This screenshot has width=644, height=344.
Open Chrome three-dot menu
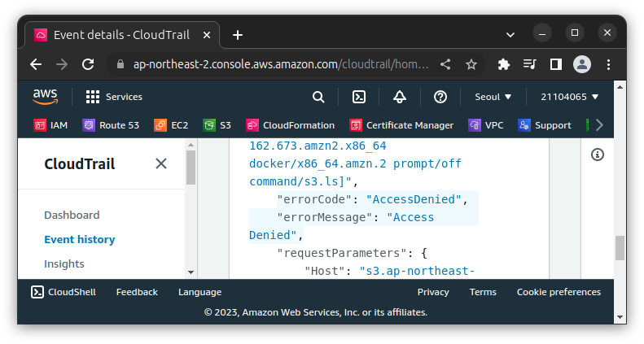tap(608, 64)
